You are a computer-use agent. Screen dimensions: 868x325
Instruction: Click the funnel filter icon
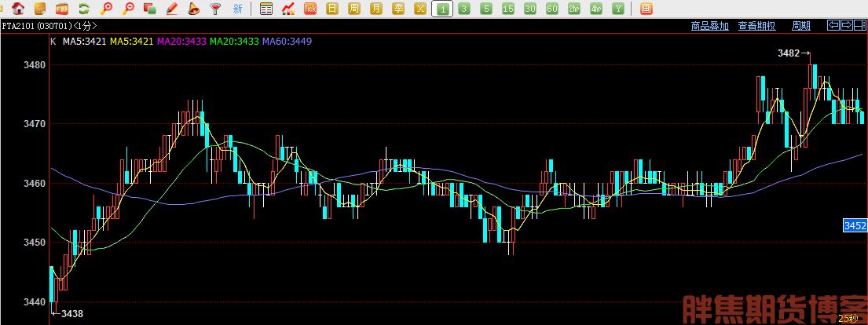215,9
